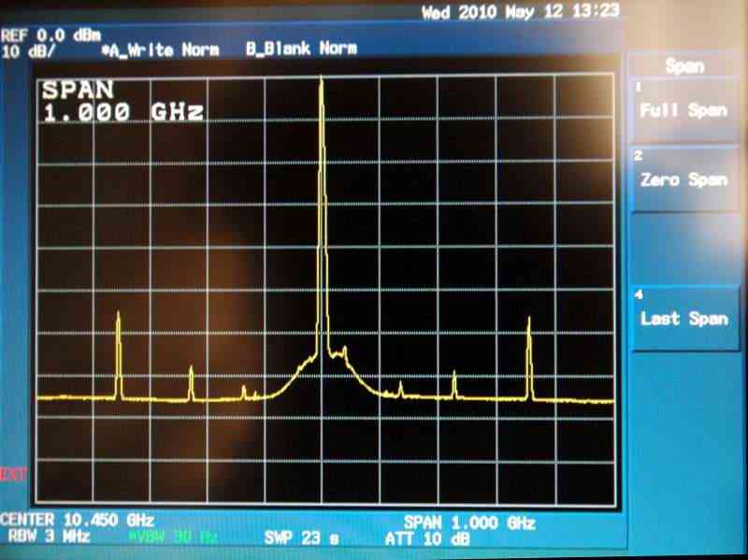Screen dimensions: 748x560
Task: Click the CENTER 10.450 GHz readout
Action: pos(78,520)
